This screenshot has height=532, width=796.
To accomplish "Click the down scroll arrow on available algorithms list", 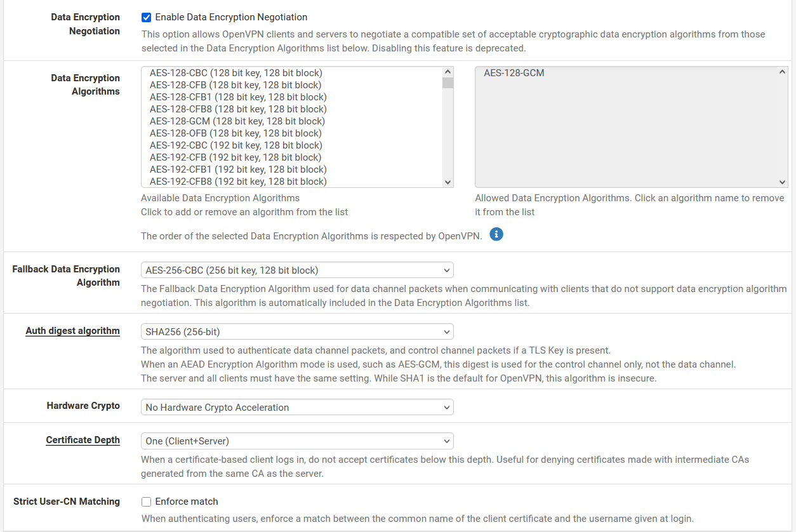I will click(x=448, y=182).
